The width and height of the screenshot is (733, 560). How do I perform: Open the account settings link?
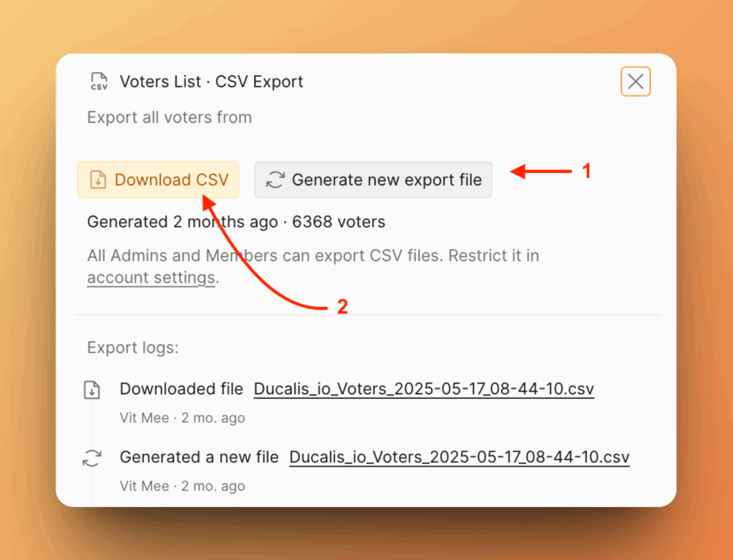[151, 277]
